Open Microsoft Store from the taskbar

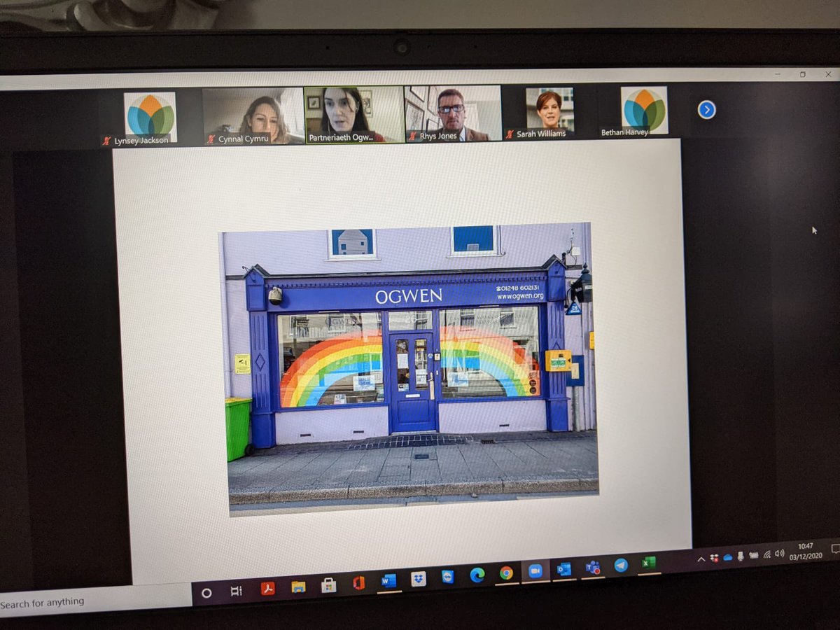click(x=328, y=584)
